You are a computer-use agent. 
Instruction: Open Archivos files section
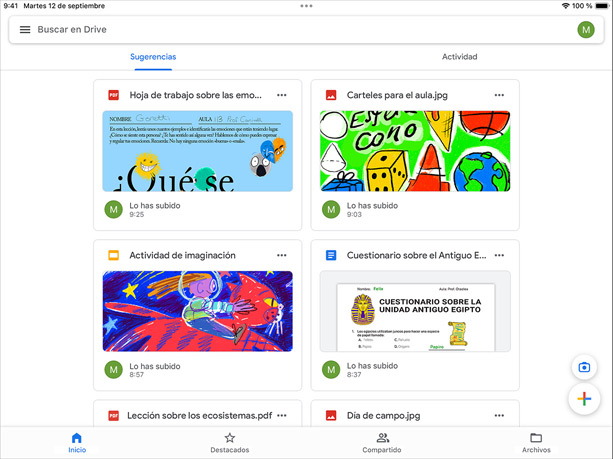pyautogui.click(x=536, y=442)
